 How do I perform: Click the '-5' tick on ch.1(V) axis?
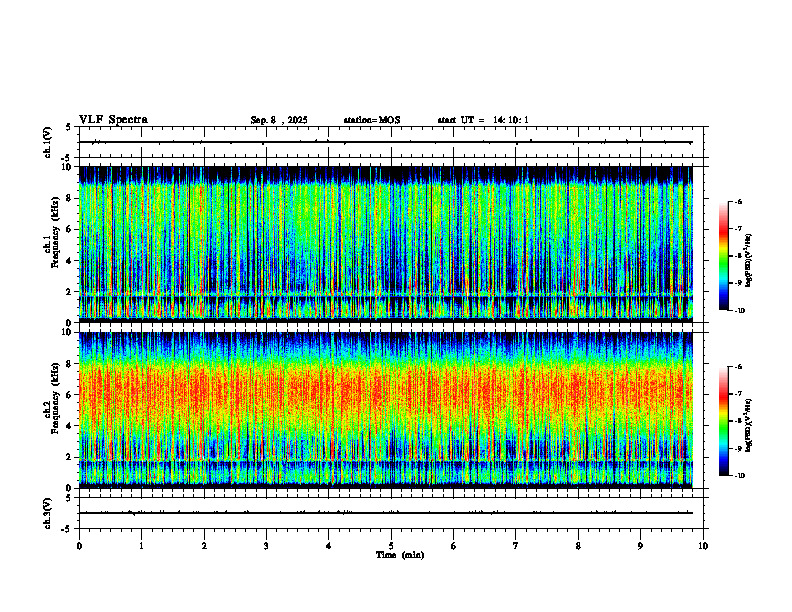[x=68, y=158]
